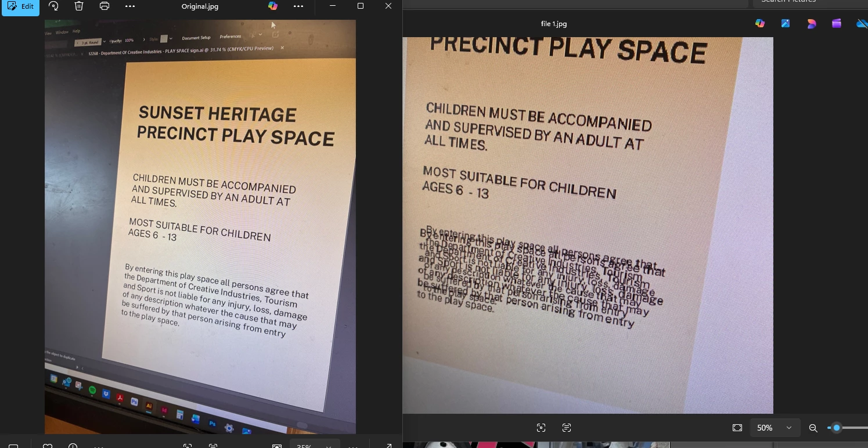The height and width of the screenshot is (448, 868).
Task: Launch Microsoft Designer icon in file 1.jpg window
Action: coord(811,23)
